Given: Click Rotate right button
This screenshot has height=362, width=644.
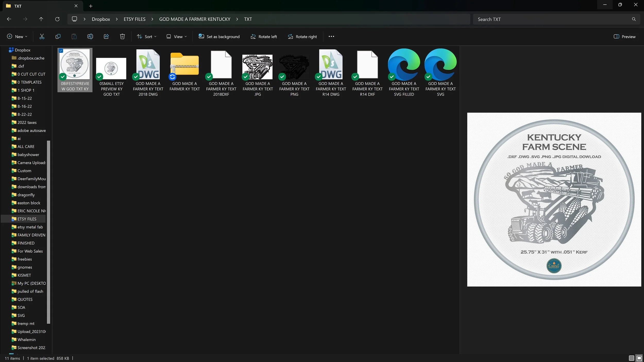Looking at the screenshot, I should tap(302, 37).
